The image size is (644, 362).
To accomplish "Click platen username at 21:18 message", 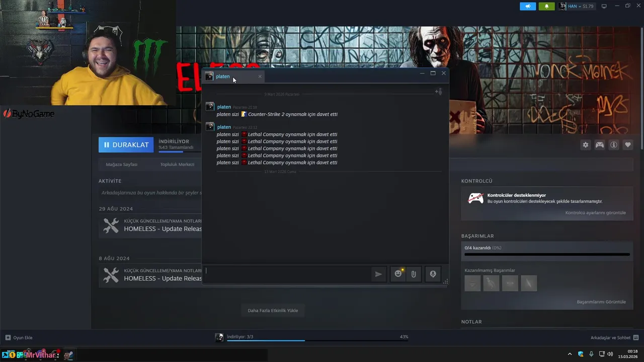I will click(224, 107).
